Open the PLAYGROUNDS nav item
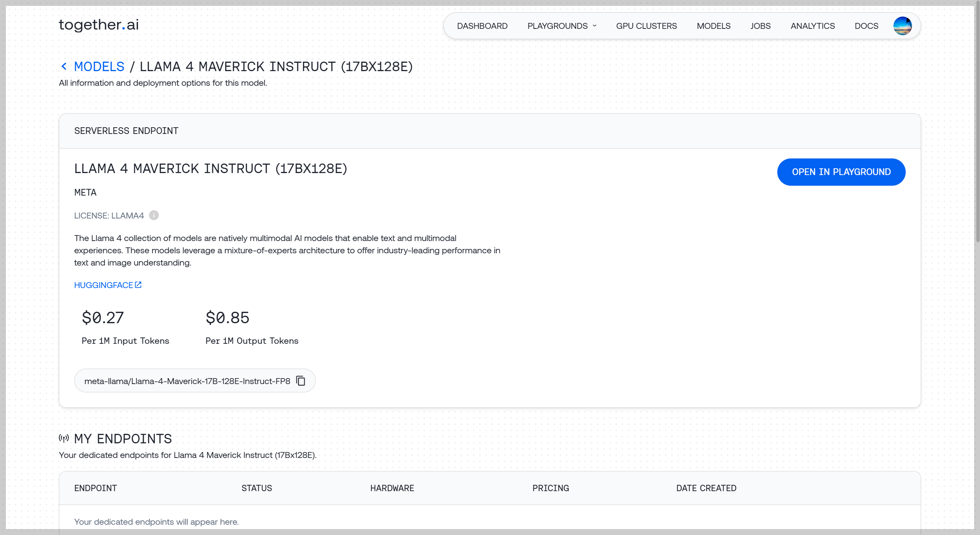 [x=558, y=26]
